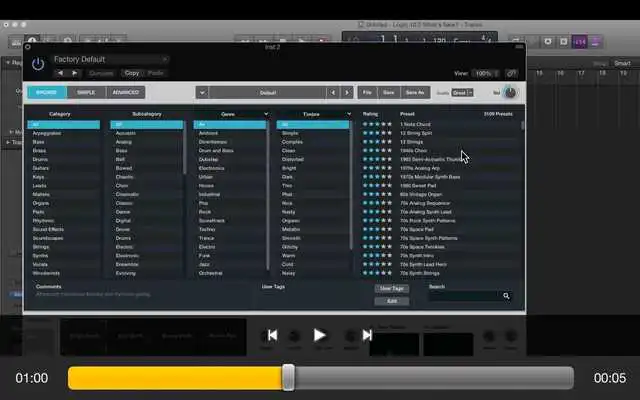Click the tempo display in Logic LCD
The image size is (640, 400).
pyautogui.click(x=440, y=41)
